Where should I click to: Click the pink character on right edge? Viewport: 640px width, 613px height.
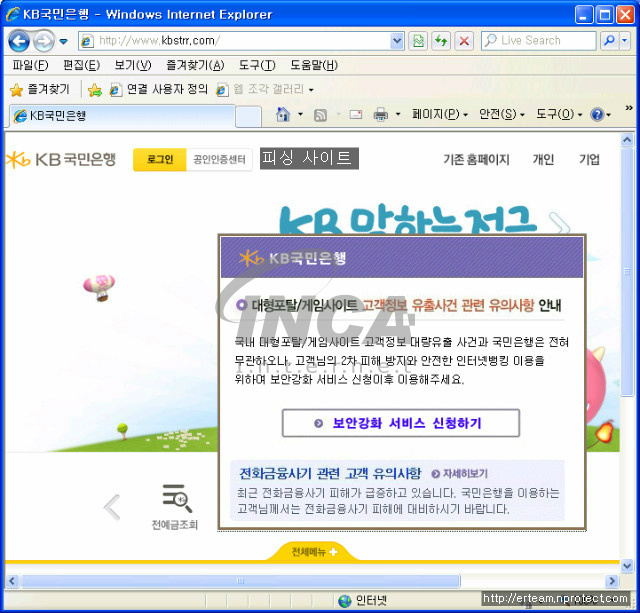(x=596, y=385)
